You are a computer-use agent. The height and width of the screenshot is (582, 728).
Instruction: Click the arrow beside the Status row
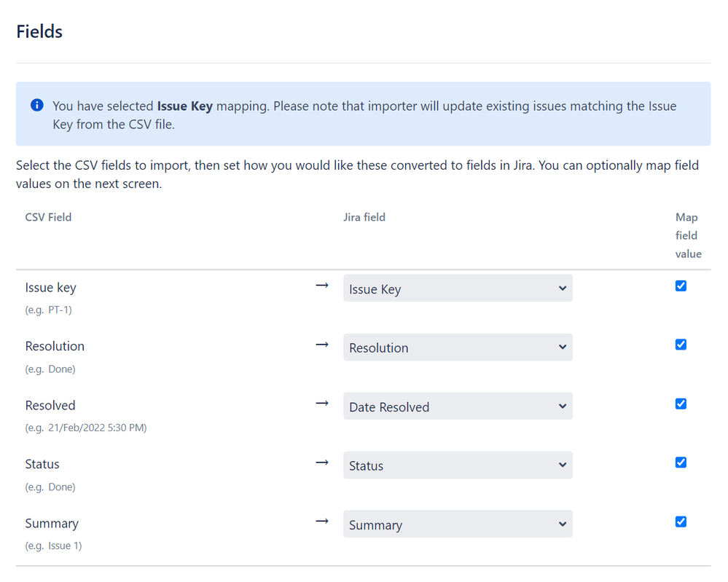[x=322, y=463]
